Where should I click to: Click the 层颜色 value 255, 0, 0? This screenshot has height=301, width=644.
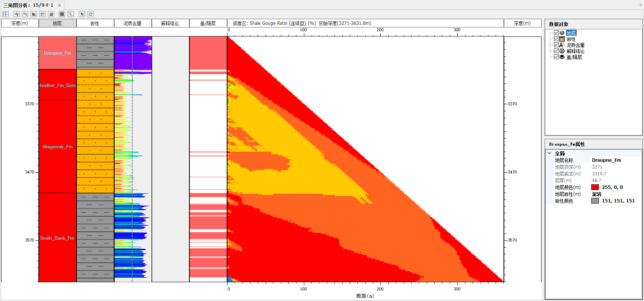click(x=612, y=187)
